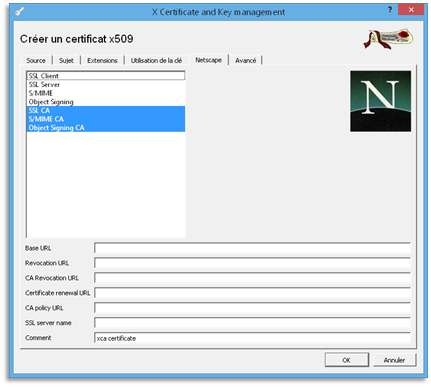The width and height of the screenshot is (431, 387).
Task: Focus the Base URL input field
Action: pyautogui.click(x=252, y=248)
